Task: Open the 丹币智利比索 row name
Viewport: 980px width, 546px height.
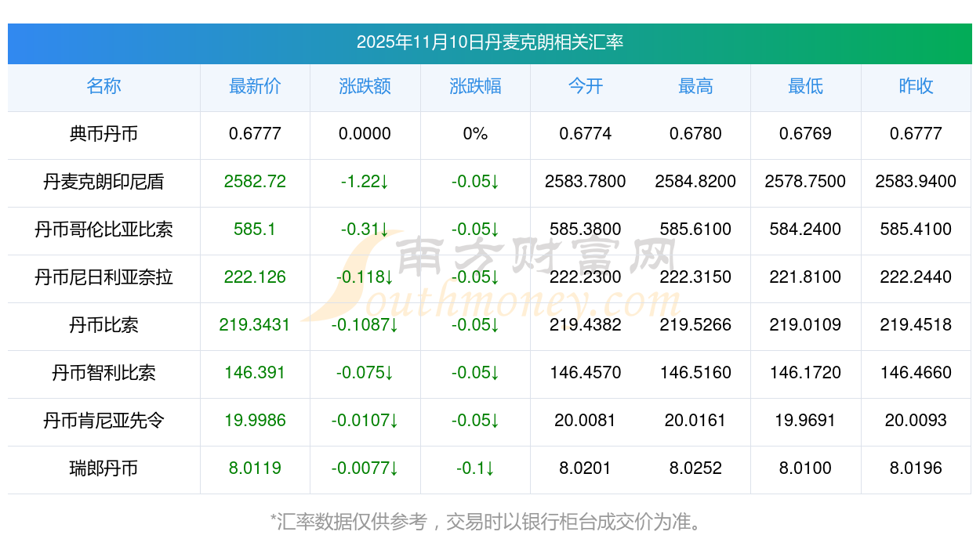Action: 103,373
